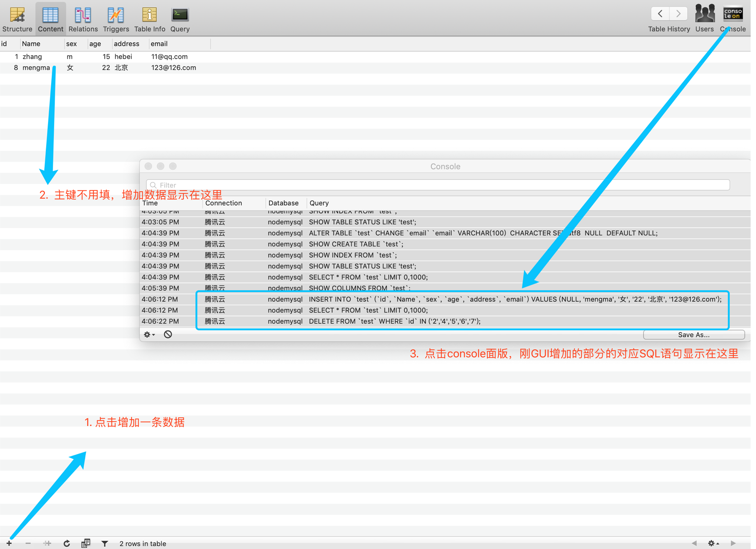Select the Query column header
Screen dimensions: 756x549
tap(529, 203)
